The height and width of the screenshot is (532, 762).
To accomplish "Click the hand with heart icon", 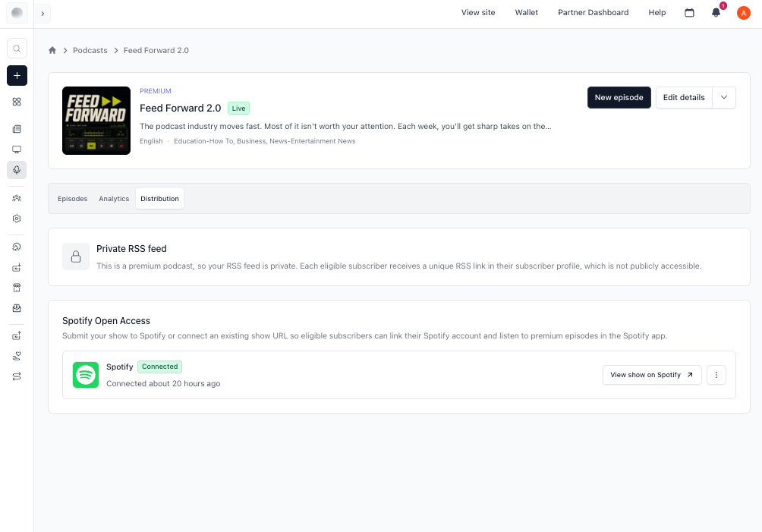I will click(x=17, y=356).
